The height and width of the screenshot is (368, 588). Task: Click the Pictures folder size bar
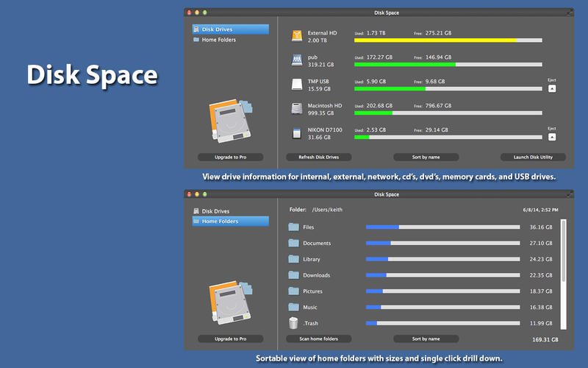coord(443,291)
